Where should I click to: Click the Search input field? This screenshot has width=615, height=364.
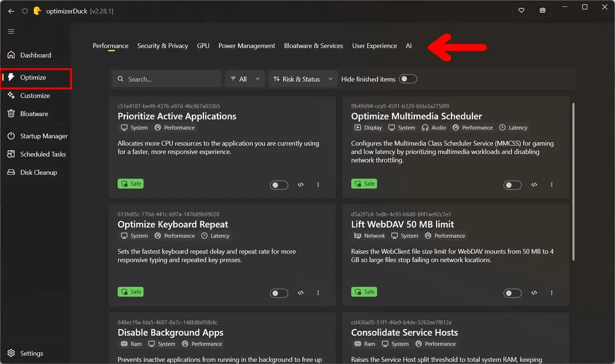click(167, 79)
